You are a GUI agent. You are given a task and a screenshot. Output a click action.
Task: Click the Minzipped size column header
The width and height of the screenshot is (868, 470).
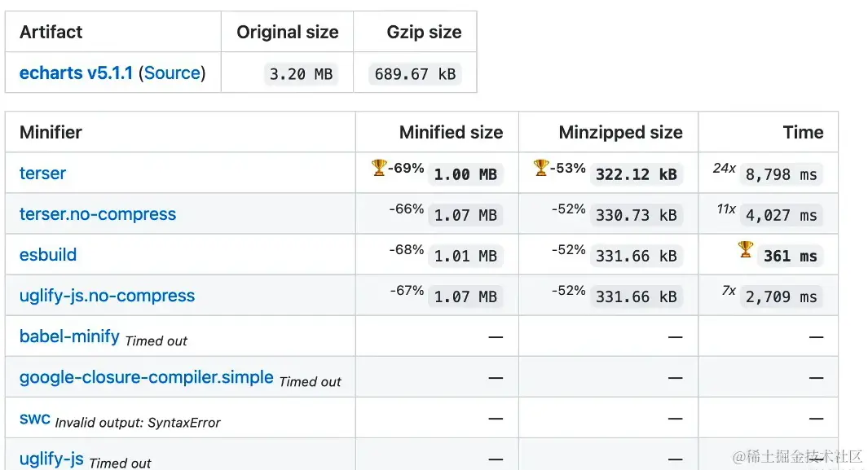pos(620,133)
